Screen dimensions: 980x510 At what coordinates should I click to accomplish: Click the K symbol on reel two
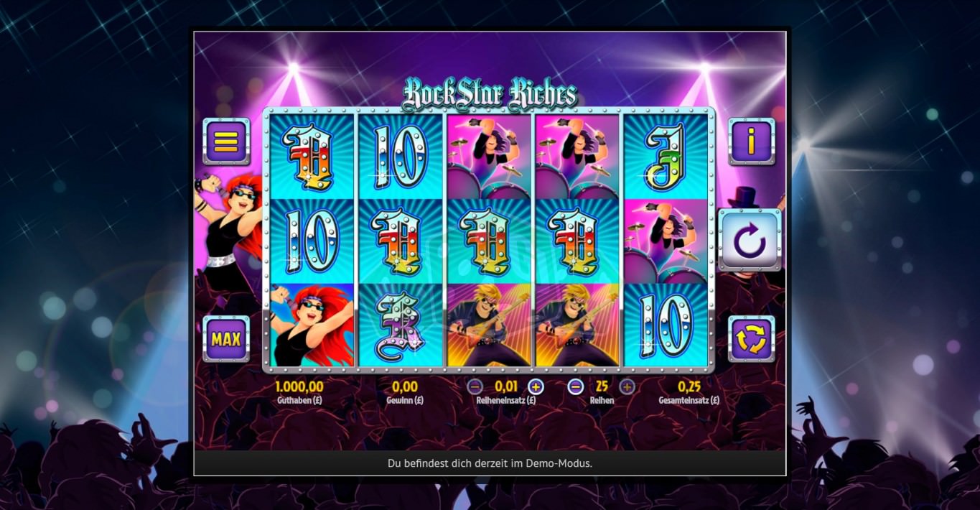pyautogui.click(x=401, y=325)
